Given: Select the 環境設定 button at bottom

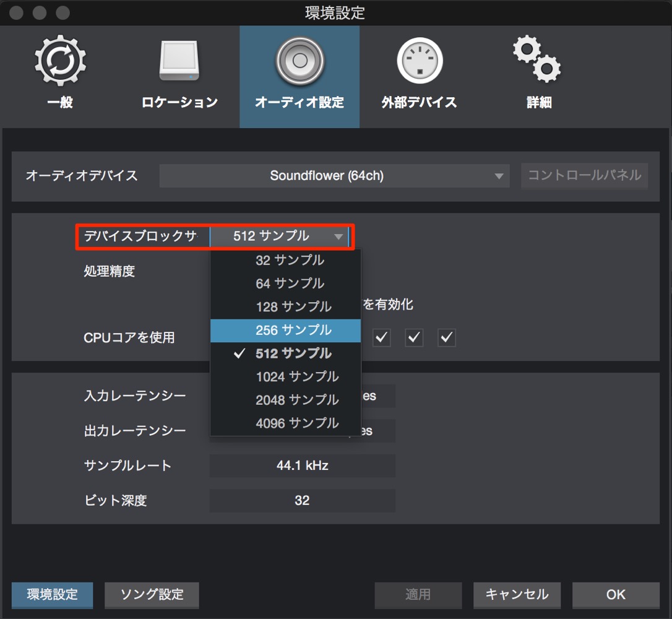Looking at the screenshot, I should pyautogui.click(x=52, y=595).
